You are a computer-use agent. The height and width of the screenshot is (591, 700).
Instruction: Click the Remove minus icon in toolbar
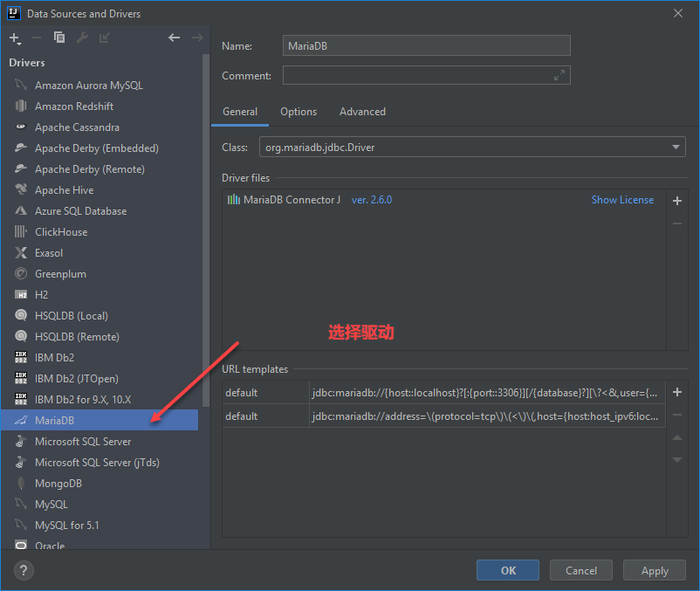[37, 38]
